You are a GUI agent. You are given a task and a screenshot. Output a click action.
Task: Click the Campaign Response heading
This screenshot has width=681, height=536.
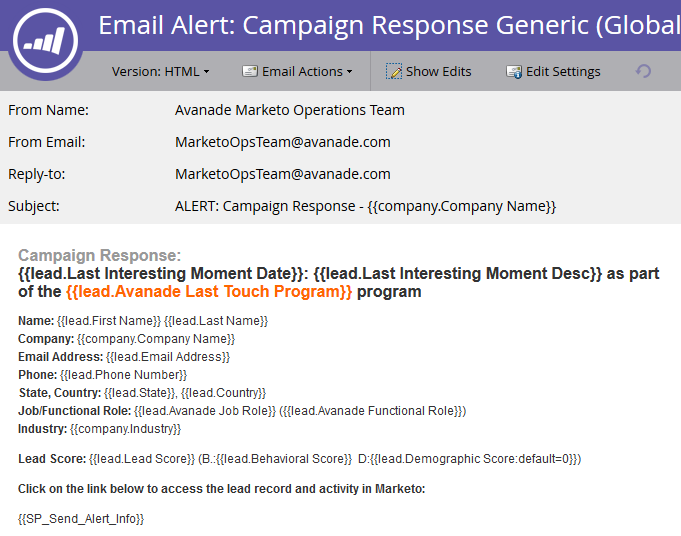[x=99, y=255]
